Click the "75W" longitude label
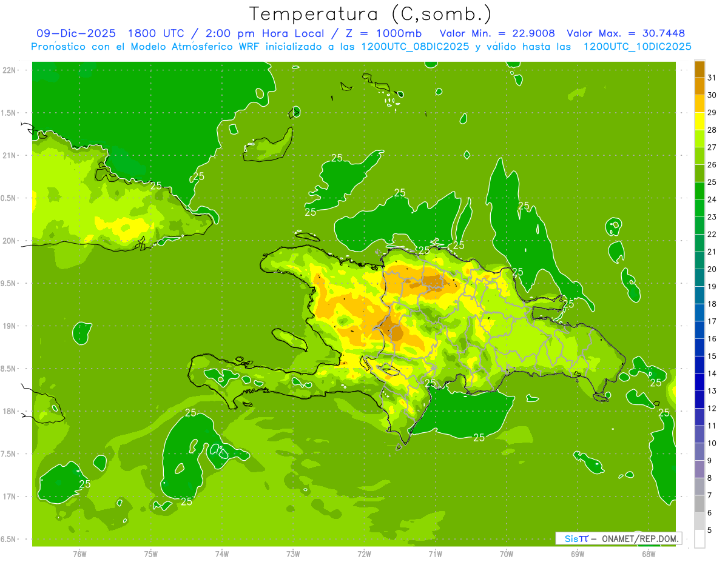Screen dimensions: 728x562 click(151, 554)
